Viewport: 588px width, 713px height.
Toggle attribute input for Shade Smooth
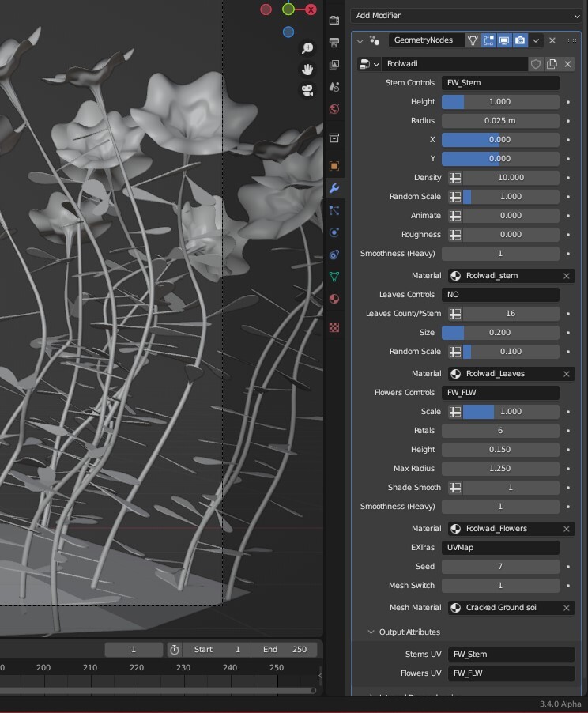(x=455, y=488)
